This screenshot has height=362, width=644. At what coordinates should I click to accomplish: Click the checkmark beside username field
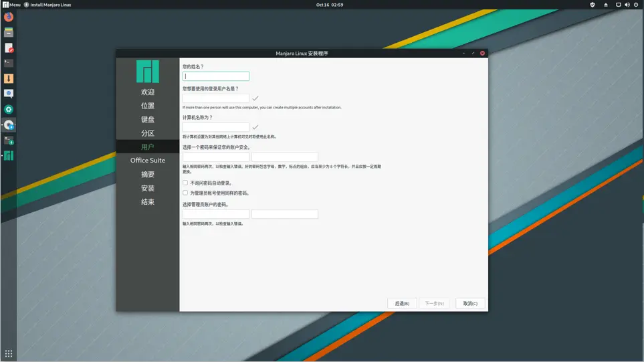(255, 98)
